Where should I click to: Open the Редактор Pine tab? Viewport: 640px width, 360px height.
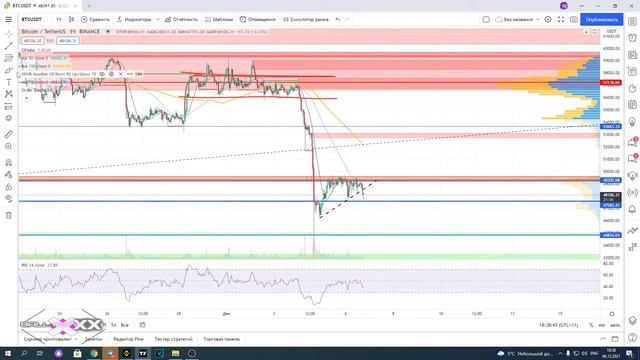[128, 339]
